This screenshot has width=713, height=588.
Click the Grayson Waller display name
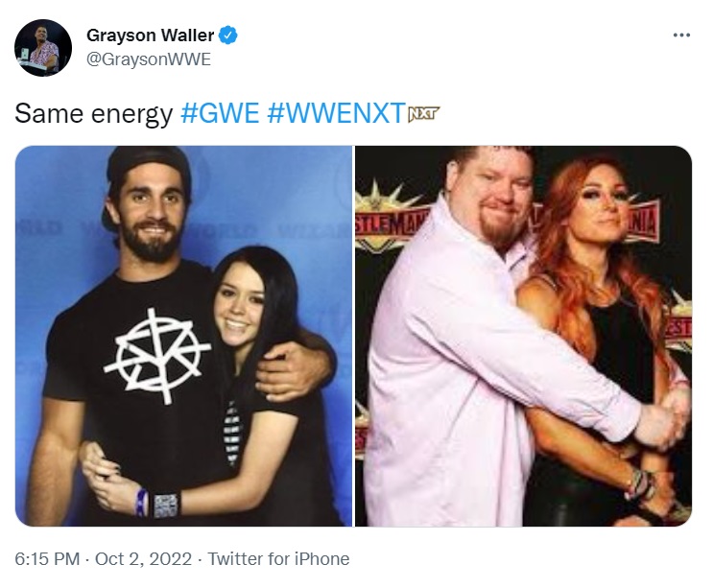coord(150,35)
